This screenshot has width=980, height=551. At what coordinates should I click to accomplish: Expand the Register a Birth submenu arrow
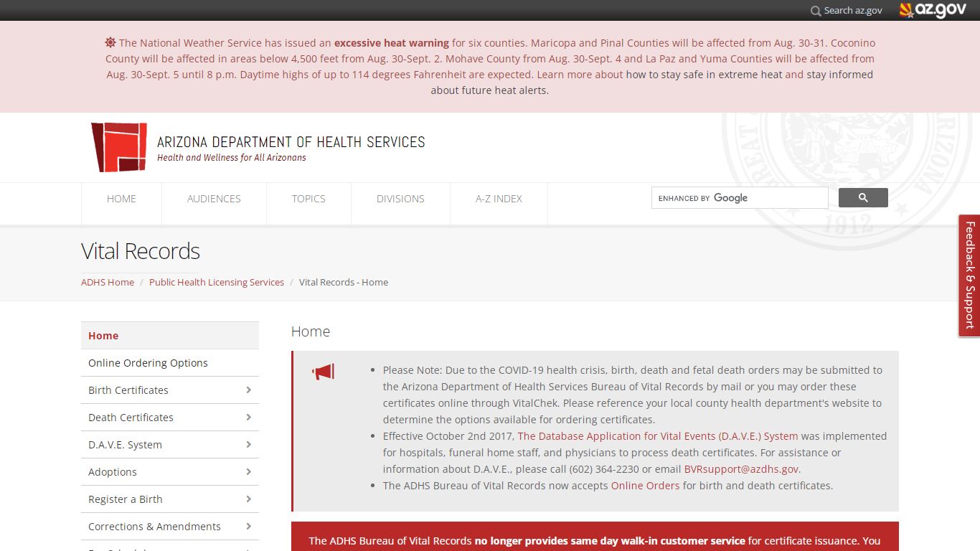248,499
